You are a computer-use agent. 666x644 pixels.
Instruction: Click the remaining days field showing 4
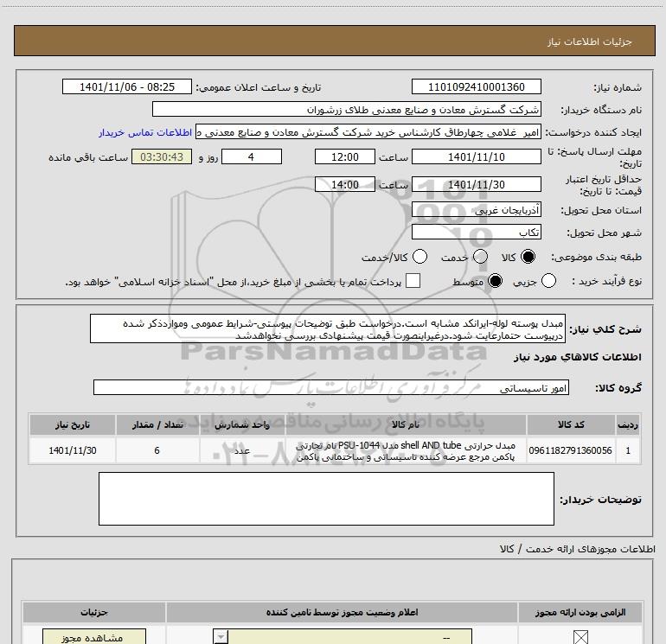(x=252, y=157)
